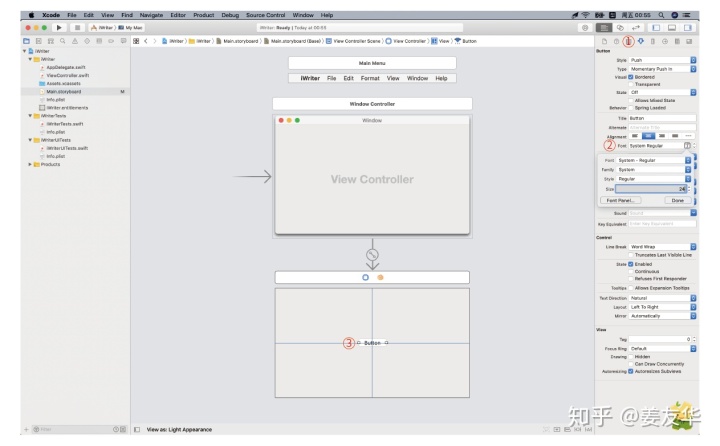Viewport: 720px width, 446px height.
Task: Open the State dropdown showing Off
Action: 663,92
